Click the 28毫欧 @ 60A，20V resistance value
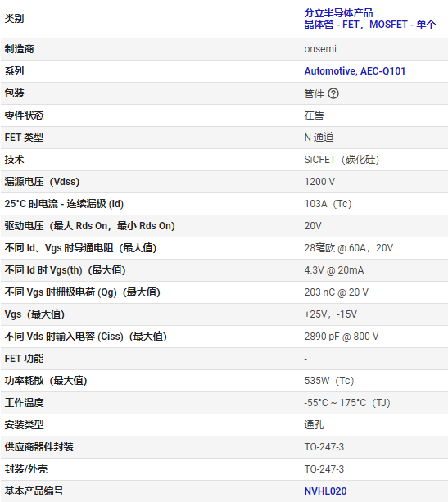 pyautogui.click(x=349, y=248)
